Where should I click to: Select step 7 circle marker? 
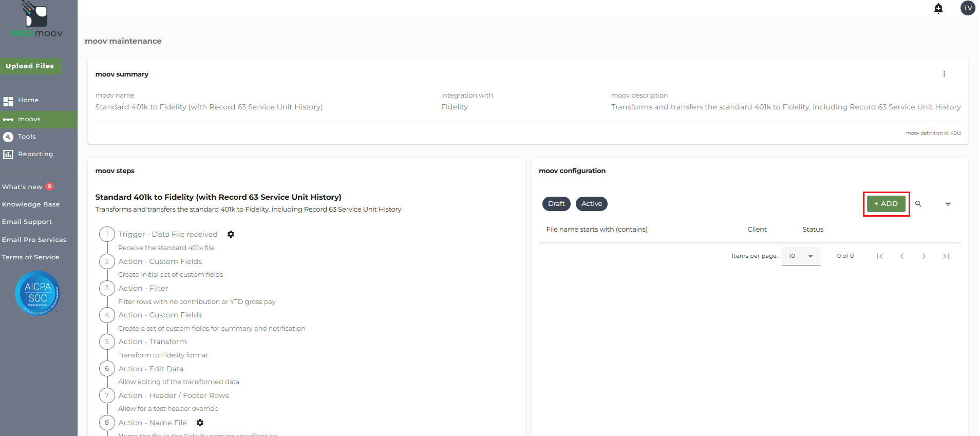(x=107, y=395)
